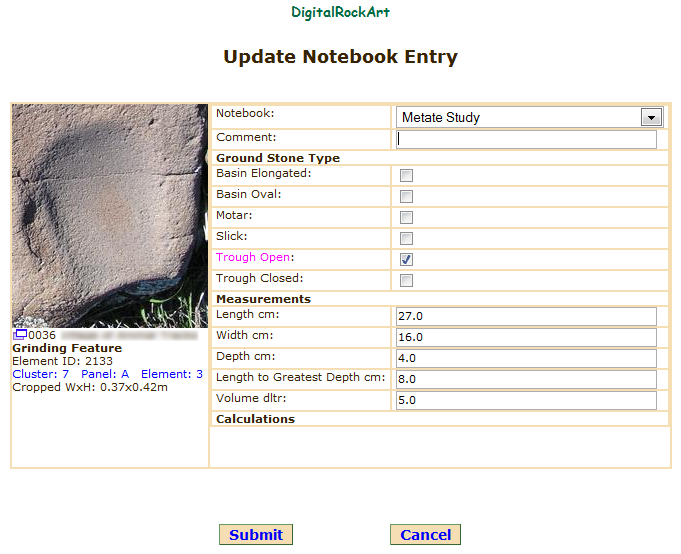The image size is (681, 554).
Task: Open the Notebook dropdown arrow
Action: pyautogui.click(x=651, y=117)
